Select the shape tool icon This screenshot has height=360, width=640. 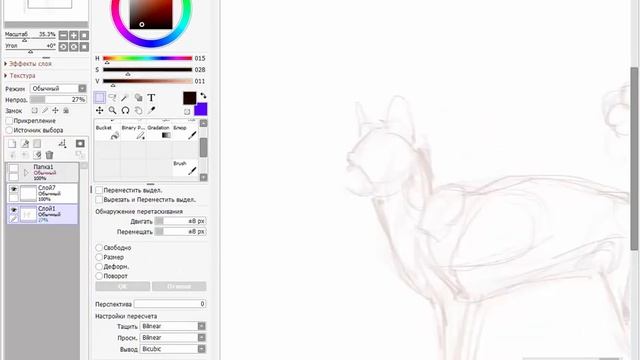[138, 98]
